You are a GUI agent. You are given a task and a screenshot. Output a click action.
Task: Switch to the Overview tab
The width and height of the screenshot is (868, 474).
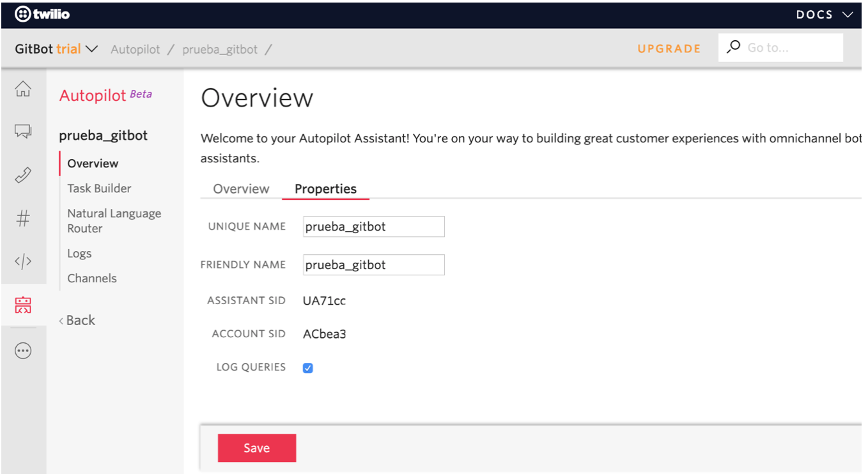pos(241,189)
